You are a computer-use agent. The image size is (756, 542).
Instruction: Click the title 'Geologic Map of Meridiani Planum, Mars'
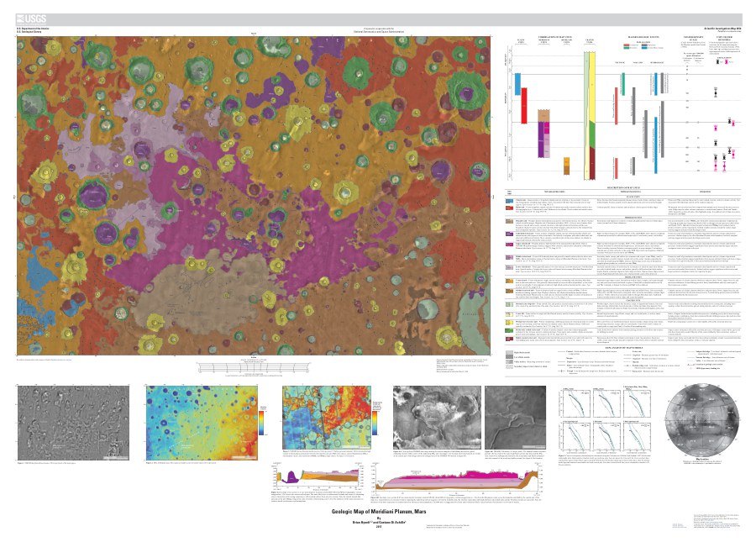coord(379,512)
